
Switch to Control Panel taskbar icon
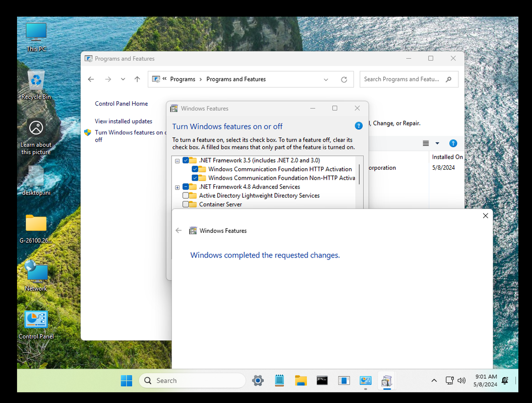coord(366,381)
